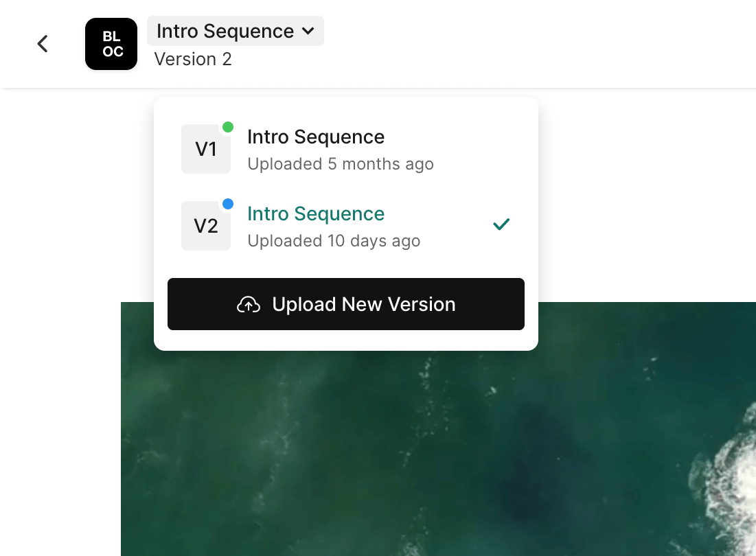Click the Version 2 subtitle under the title
Screen dimensions: 756x556
[x=193, y=60]
